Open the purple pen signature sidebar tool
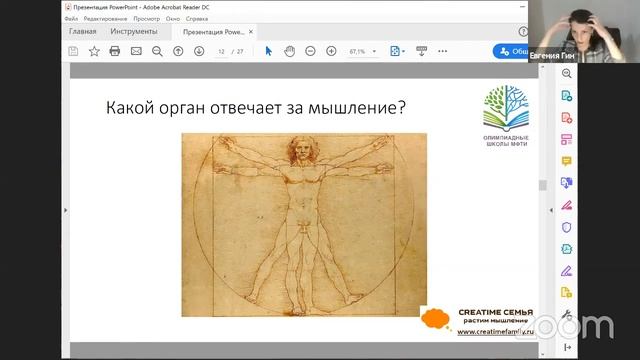Screen dimensions: 640x360 [567, 271]
